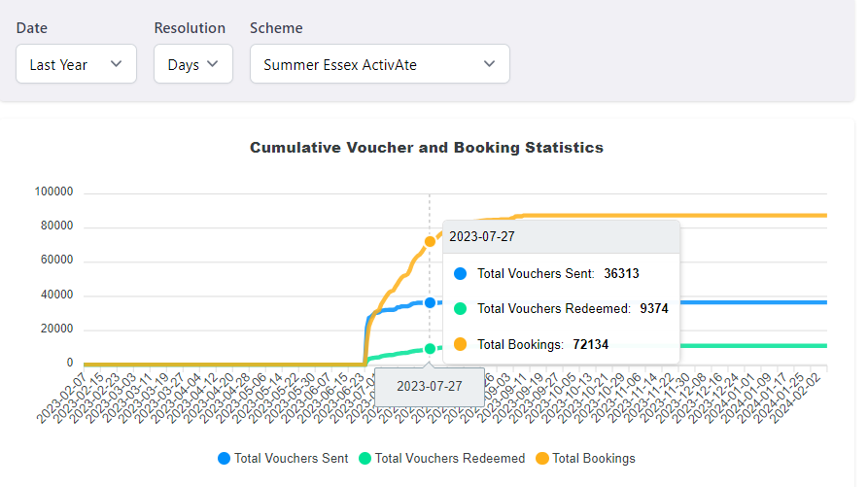The image size is (868, 487).
Task: Click the chevron arrow in Resolution selector
Action: (x=213, y=64)
